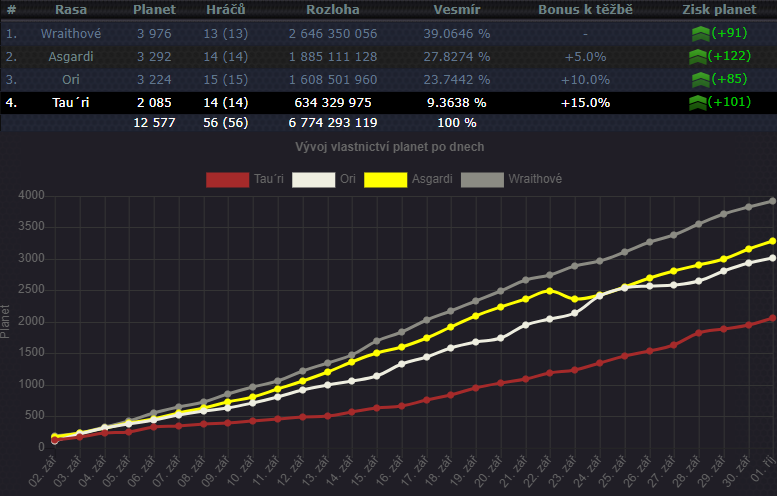
Task: Select the highlighted Tau'ri race name
Action: [x=70, y=102]
